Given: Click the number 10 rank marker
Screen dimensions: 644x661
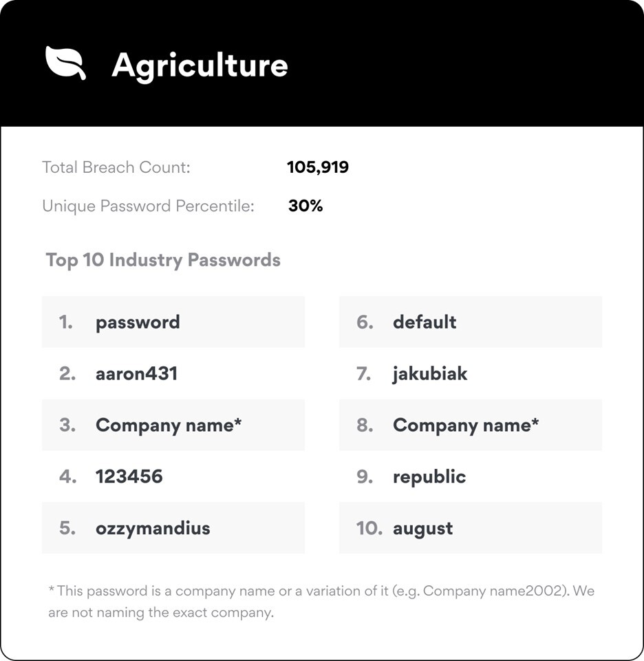Looking at the screenshot, I should [x=369, y=528].
